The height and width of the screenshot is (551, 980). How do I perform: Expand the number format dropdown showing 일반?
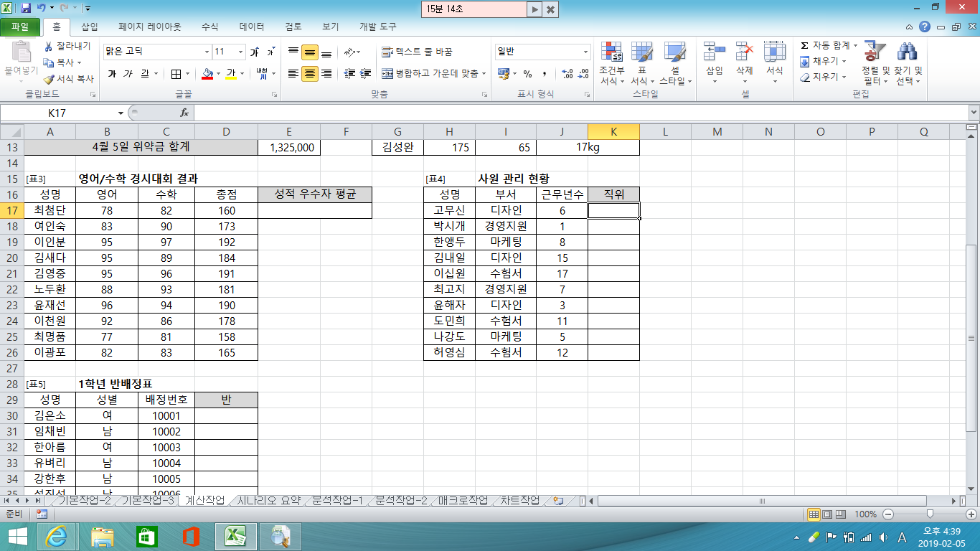click(585, 52)
